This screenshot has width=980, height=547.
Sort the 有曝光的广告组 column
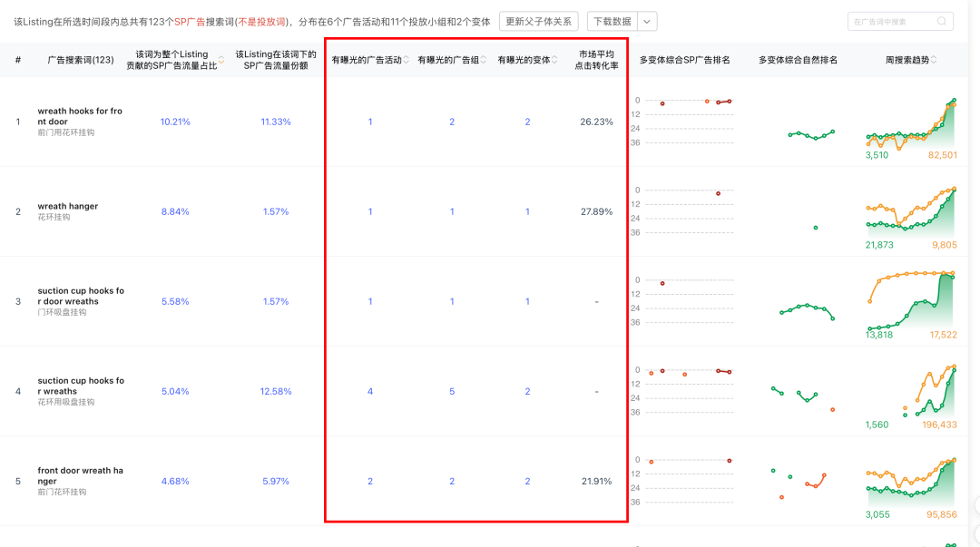(x=483, y=60)
